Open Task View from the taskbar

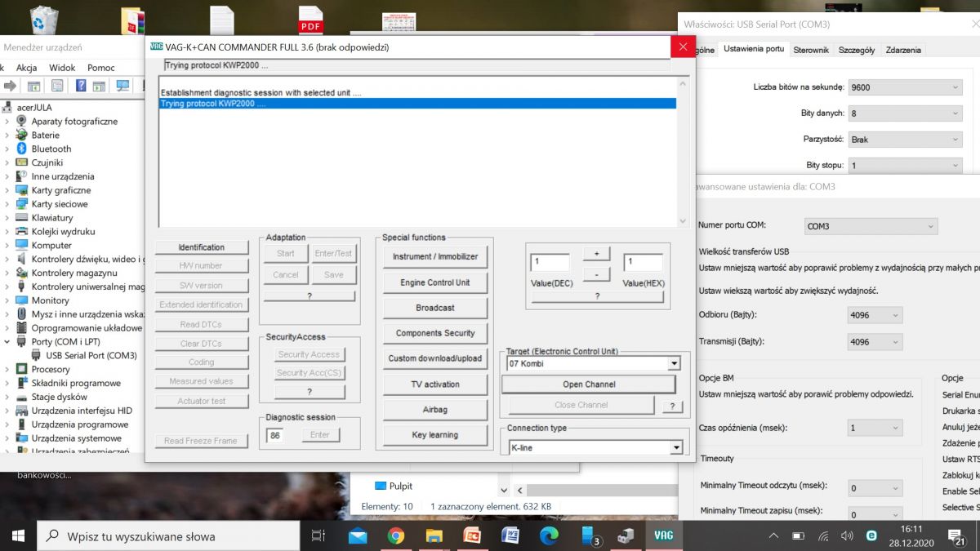click(x=318, y=535)
